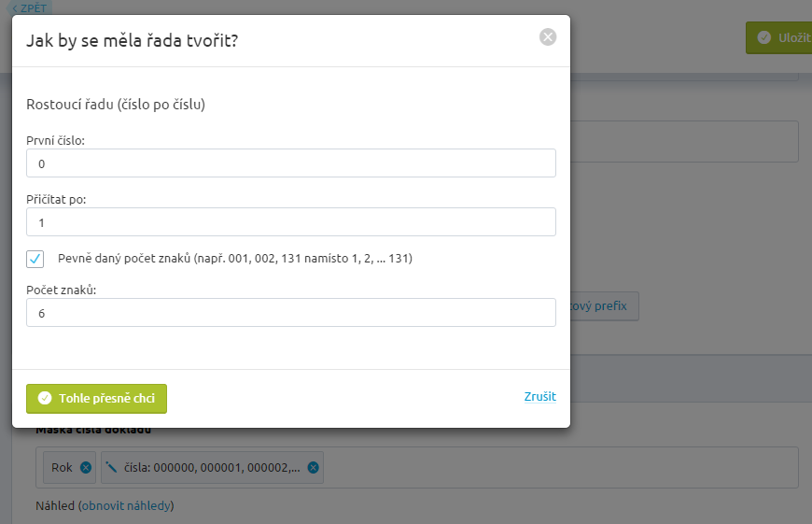The height and width of the screenshot is (524, 812).
Task: Focus the Počet znaků input field
Action: tap(291, 313)
